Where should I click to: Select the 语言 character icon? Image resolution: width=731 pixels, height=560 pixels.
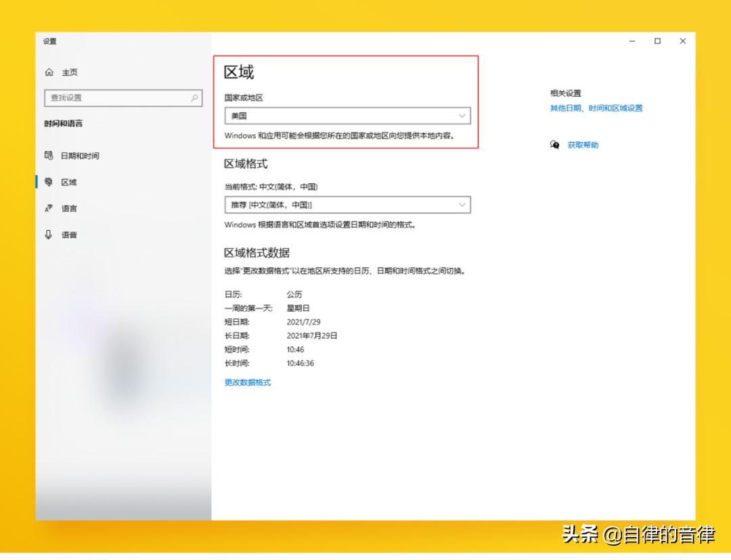pos(48,208)
